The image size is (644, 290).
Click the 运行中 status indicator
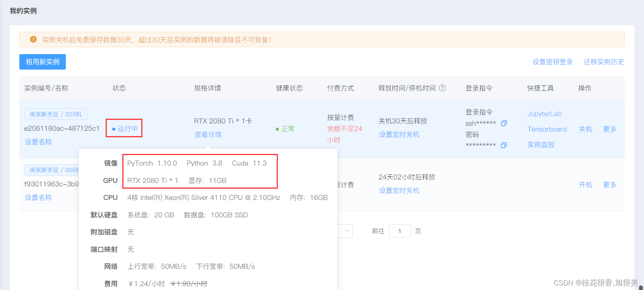125,129
